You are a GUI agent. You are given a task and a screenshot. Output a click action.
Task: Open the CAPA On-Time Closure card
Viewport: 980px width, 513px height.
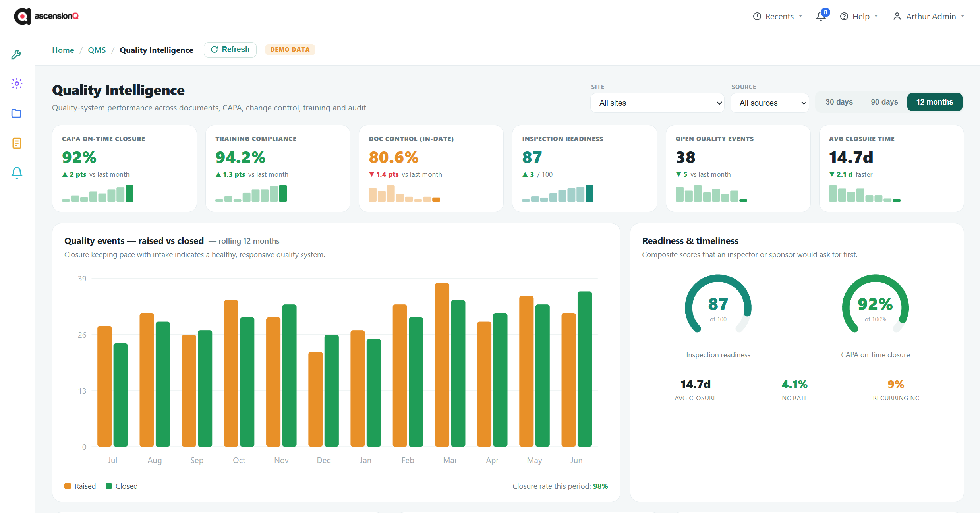point(124,168)
